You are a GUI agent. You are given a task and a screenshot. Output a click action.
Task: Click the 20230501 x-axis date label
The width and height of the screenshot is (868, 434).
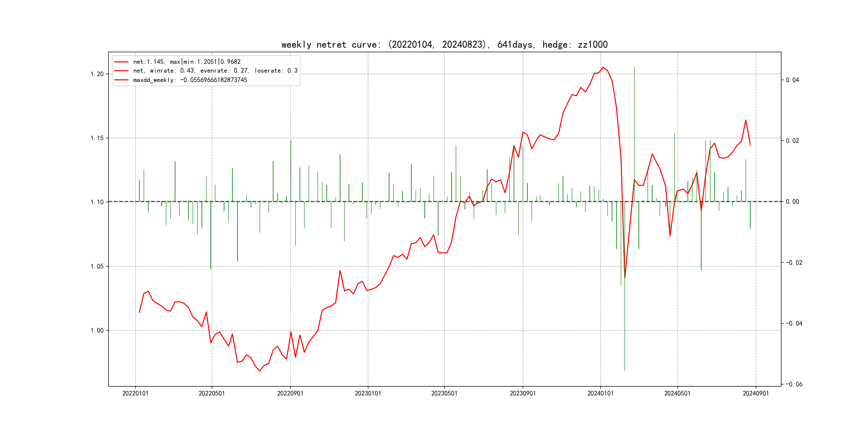pyautogui.click(x=444, y=394)
